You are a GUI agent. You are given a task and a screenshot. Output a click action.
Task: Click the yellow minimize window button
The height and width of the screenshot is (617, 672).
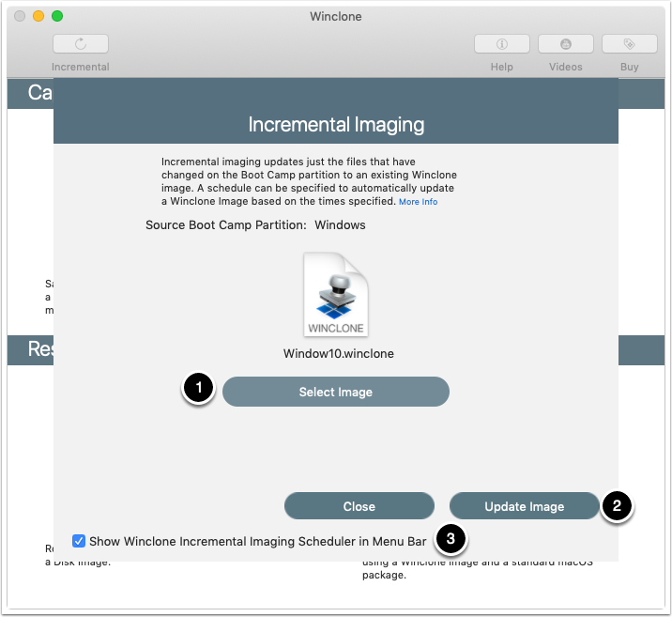coord(38,16)
